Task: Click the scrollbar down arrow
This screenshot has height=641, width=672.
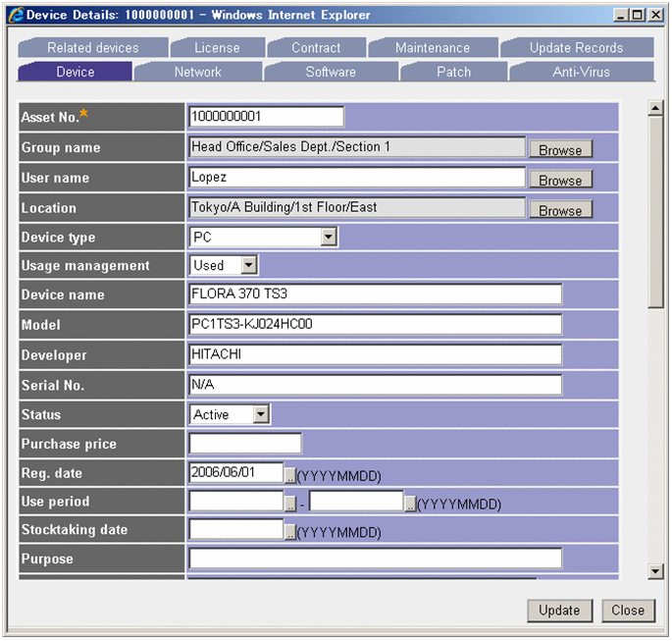Action: 656,571
